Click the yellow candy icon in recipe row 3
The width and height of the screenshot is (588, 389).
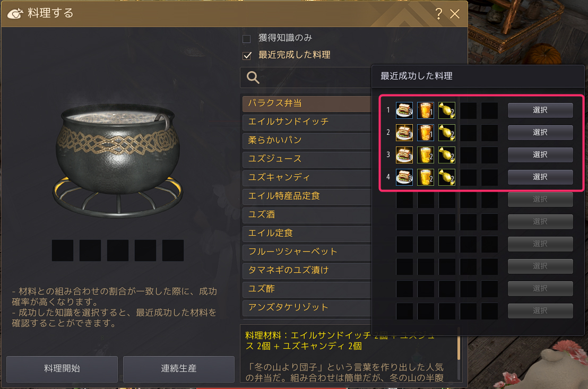[x=447, y=155]
